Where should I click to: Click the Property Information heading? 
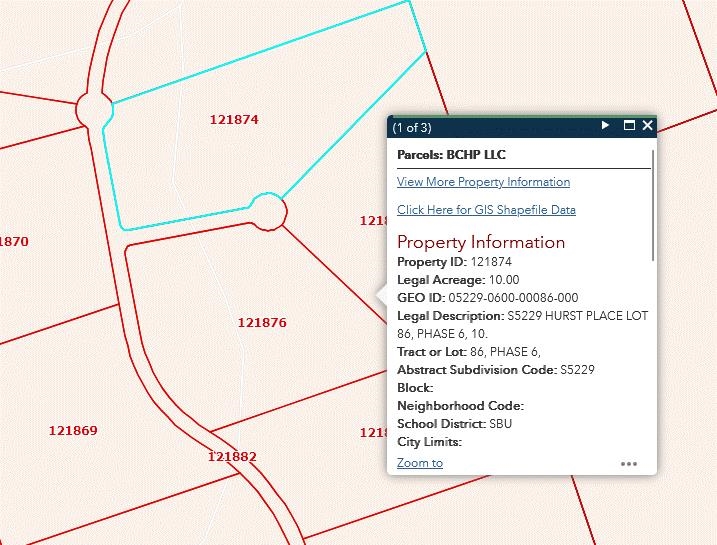481,242
